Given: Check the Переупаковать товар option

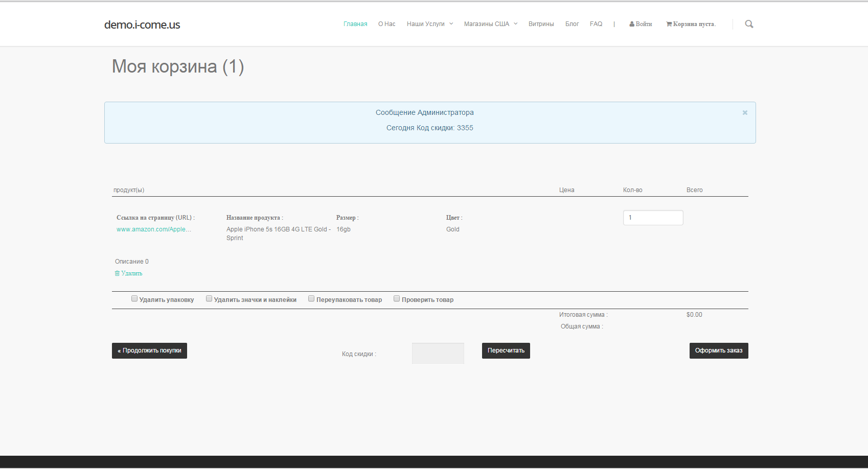Looking at the screenshot, I should (311, 299).
